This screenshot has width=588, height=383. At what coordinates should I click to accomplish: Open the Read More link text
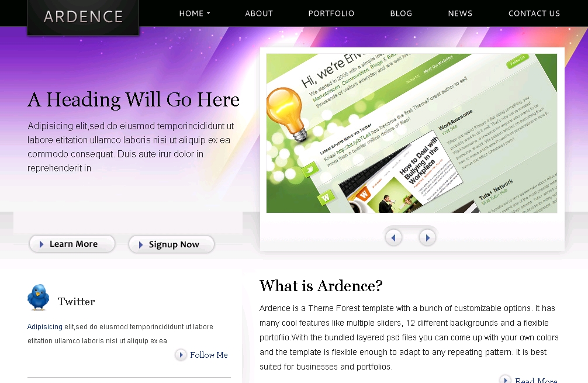coord(536,380)
